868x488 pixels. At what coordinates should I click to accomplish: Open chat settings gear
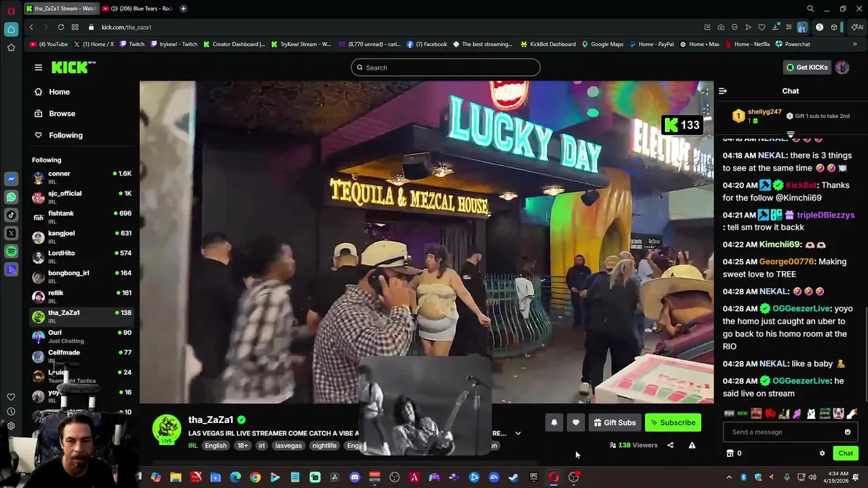(822, 453)
